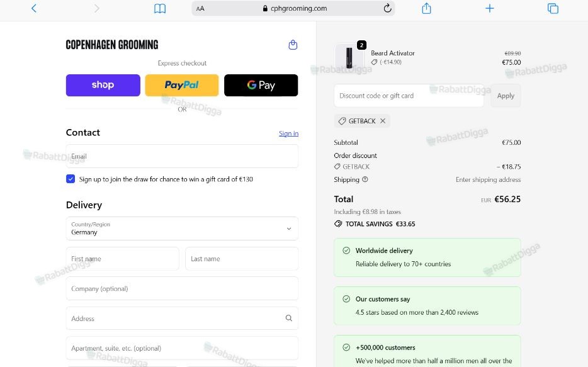Click the Beard Activator product thumbnail

(x=349, y=57)
